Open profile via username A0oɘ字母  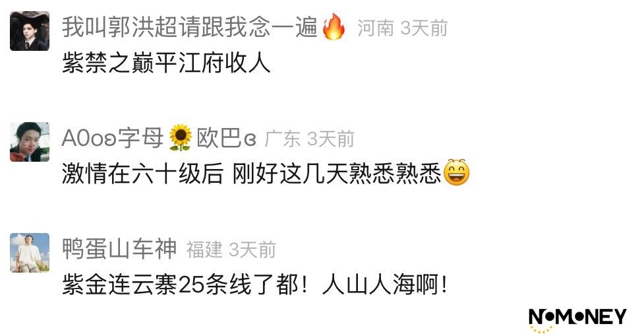(113, 138)
